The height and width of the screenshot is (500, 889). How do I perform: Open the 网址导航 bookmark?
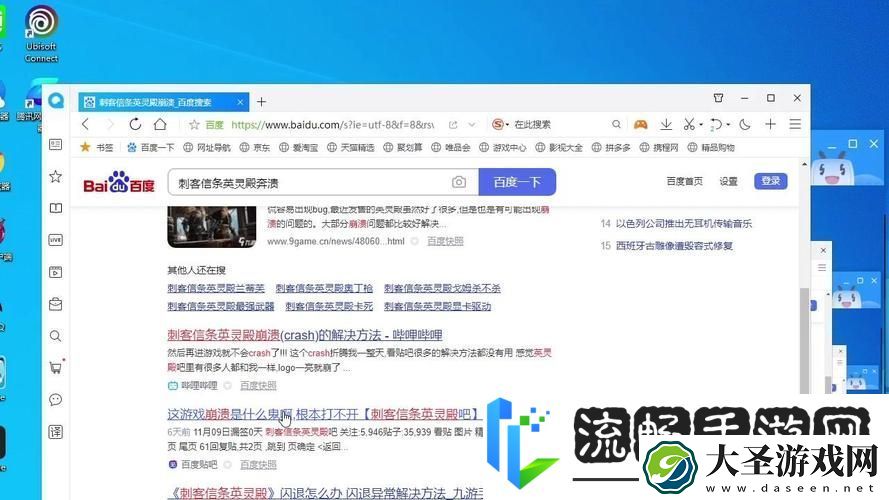point(207,147)
